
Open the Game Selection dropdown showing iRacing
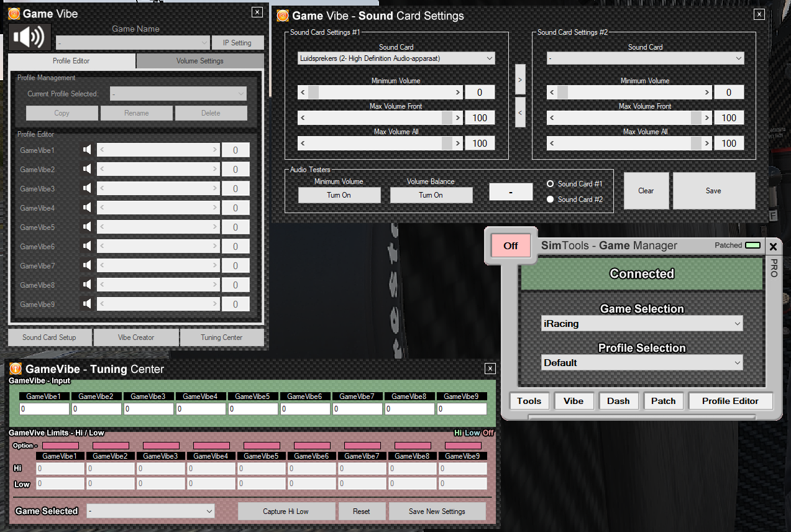642,324
